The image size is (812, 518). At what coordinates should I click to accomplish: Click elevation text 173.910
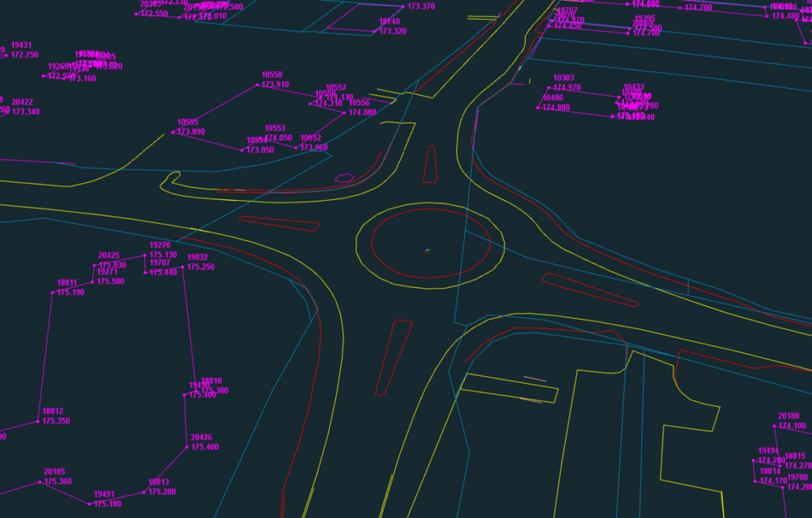tap(275, 84)
